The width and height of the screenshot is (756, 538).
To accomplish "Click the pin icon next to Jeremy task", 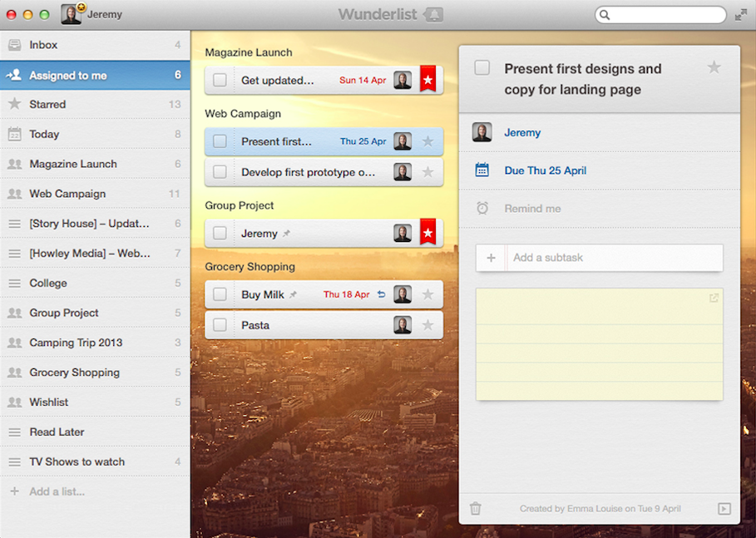I will [286, 234].
